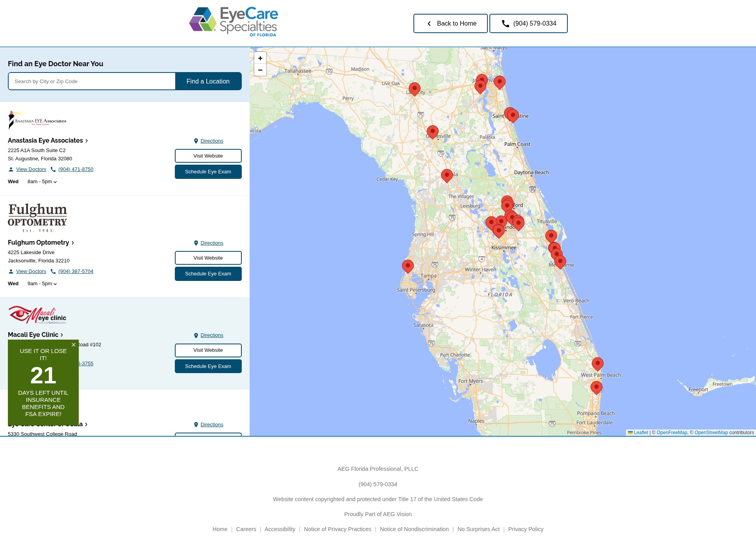Zoom in on the map
Image resolution: width=756 pixels, height=550 pixels.
(x=260, y=58)
